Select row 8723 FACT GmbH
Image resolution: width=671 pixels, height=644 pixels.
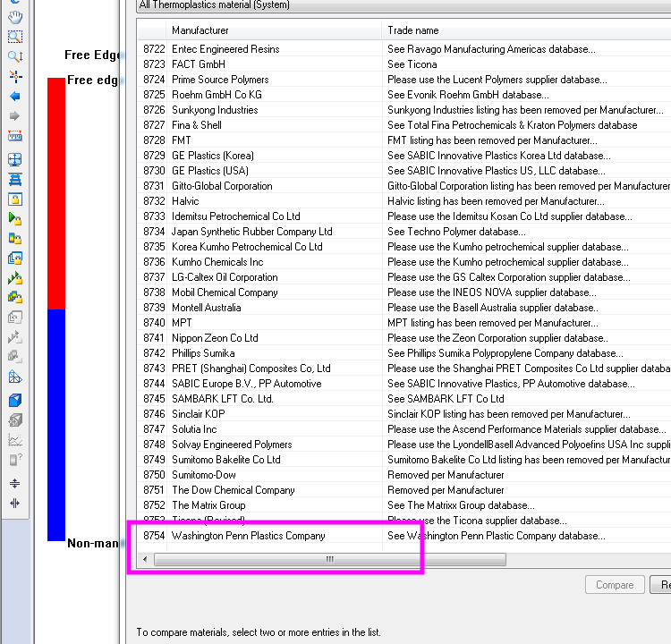tap(404, 64)
